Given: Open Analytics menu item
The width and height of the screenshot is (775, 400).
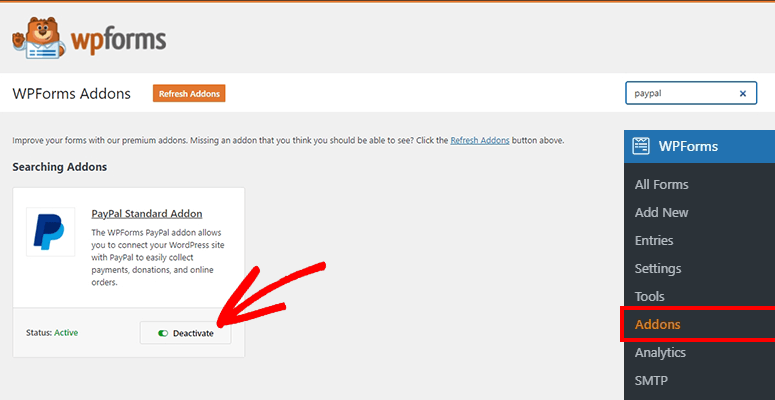Looking at the screenshot, I should tap(660, 353).
